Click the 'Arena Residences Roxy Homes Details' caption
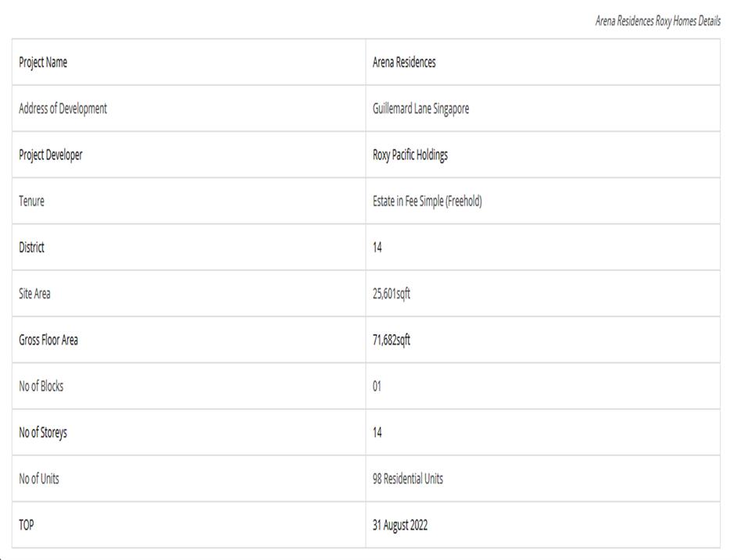The image size is (737, 560). coord(658,21)
